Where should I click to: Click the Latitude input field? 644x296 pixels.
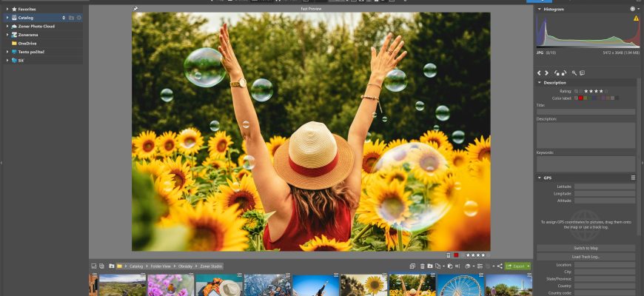click(605, 186)
